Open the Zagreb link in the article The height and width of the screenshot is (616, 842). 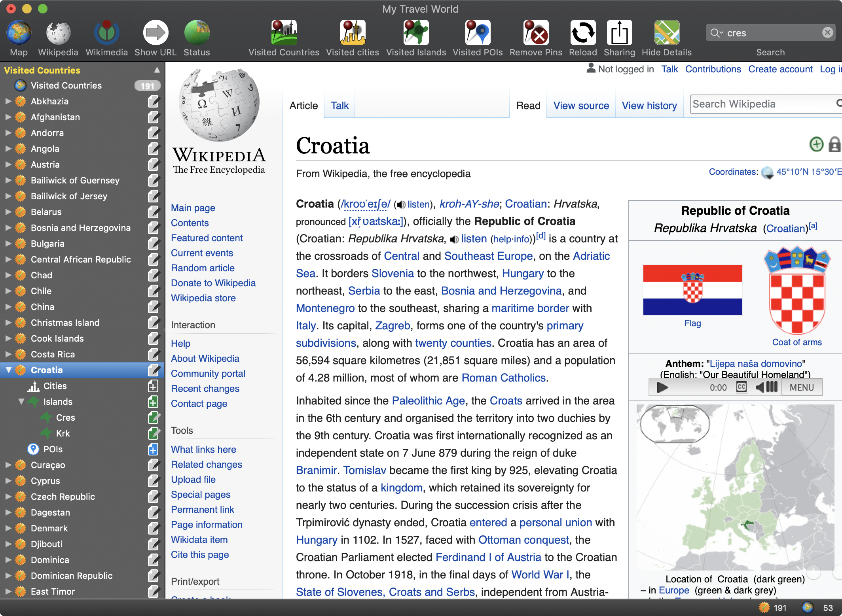coord(393,325)
